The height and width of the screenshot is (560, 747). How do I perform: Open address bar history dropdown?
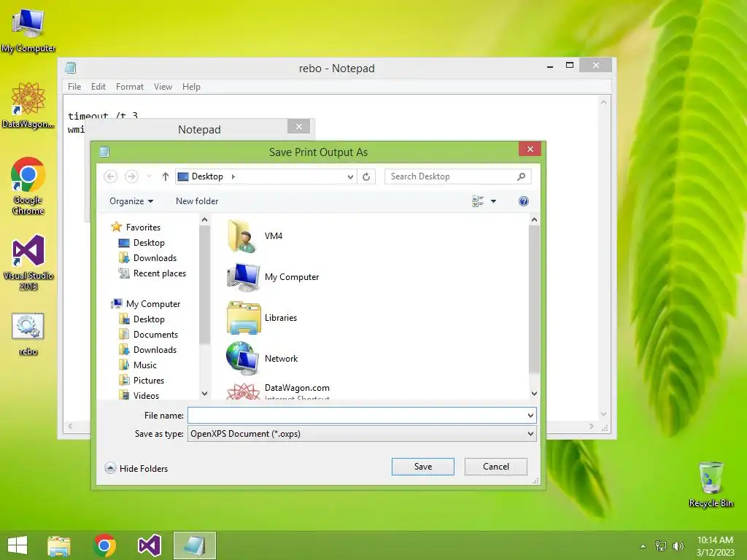pyautogui.click(x=350, y=176)
